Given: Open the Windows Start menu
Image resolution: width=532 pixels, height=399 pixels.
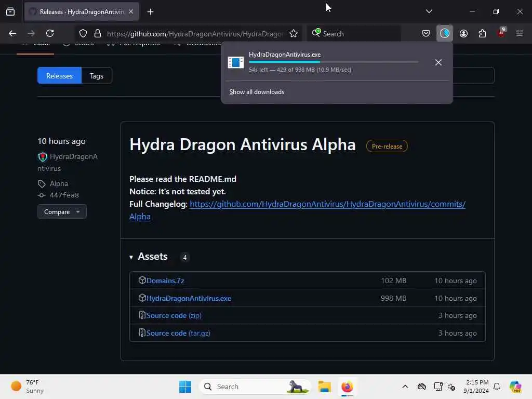Looking at the screenshot, I should [185, 387].
